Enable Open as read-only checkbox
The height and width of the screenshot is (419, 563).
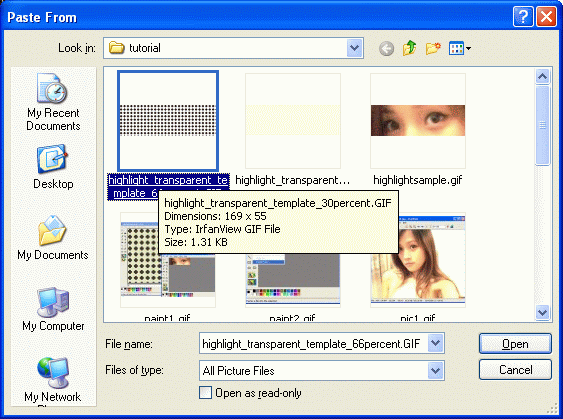click(x=205, y=392)
